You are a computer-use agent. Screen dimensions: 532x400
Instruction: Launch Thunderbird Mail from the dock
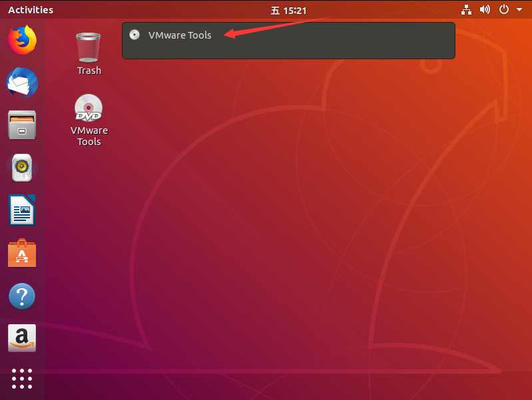pos(22,83)
